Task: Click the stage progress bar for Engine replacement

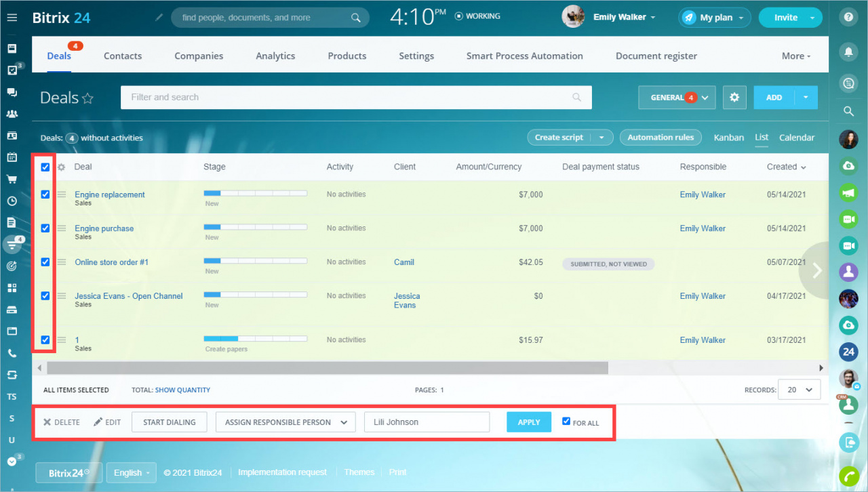Action: (255, 194)
